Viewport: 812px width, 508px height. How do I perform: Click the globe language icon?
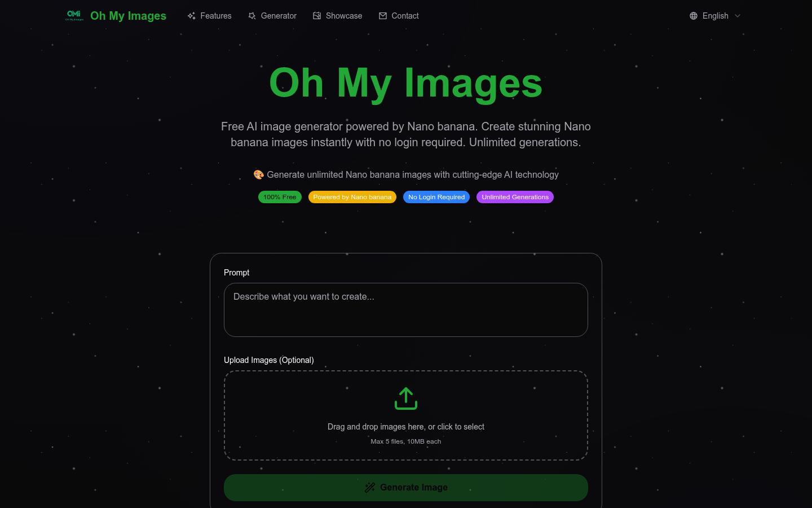694,16
